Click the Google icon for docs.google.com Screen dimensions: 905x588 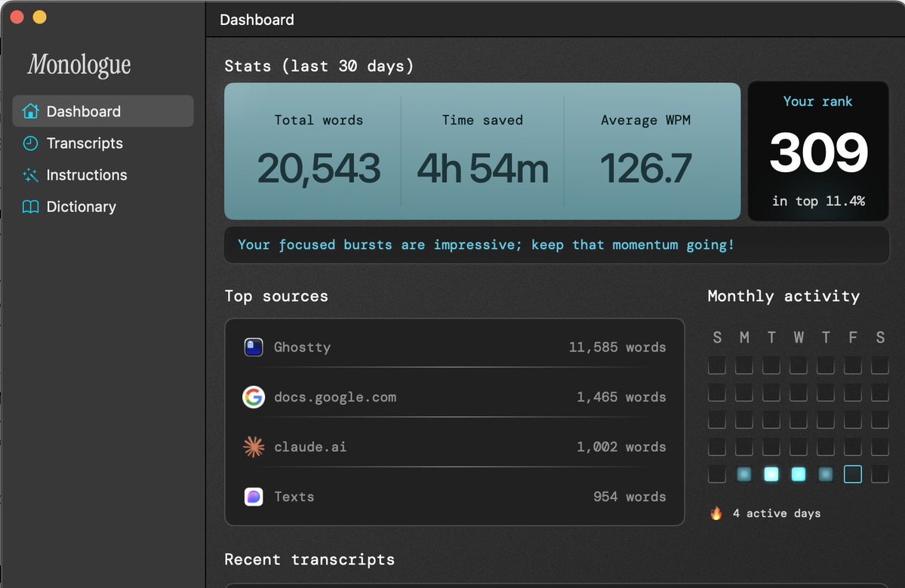[254, 397]
